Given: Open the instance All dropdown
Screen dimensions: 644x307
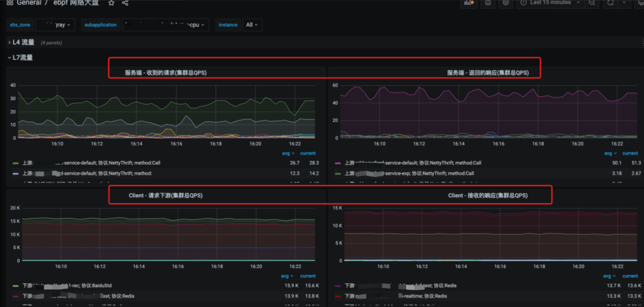Looking at the screenshot, I should click(x=252, y=24).
